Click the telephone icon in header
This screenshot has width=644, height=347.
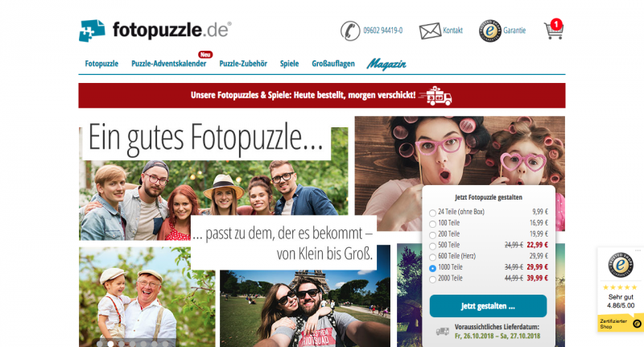(350, 31)
